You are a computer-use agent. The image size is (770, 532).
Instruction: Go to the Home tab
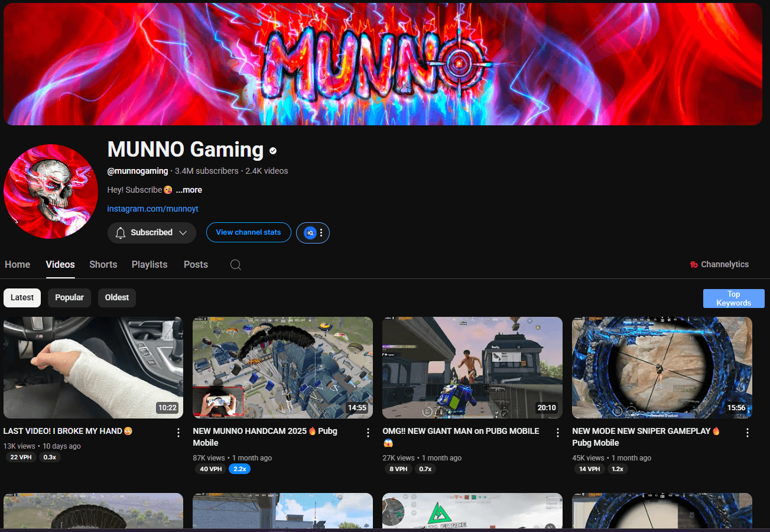17,265
